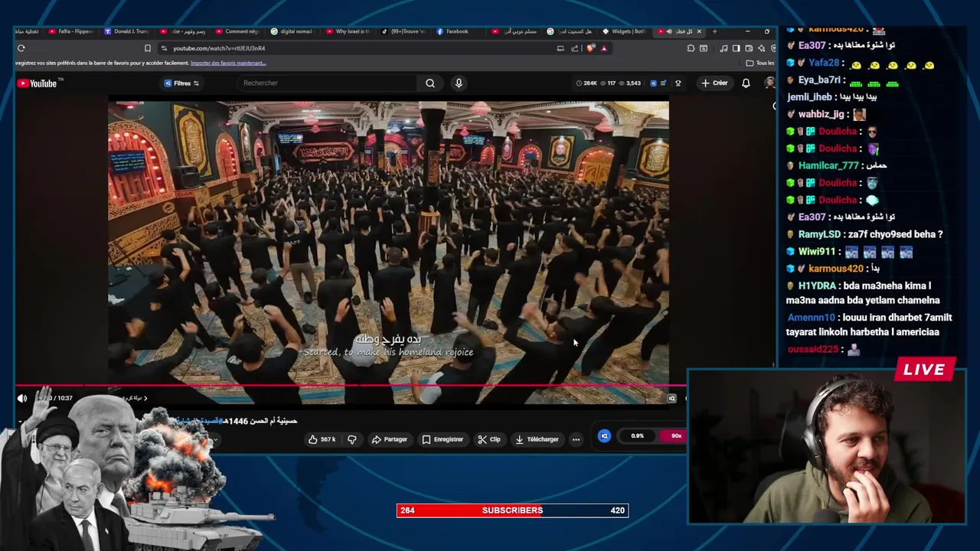Viewport: 980px width, 551px height.
Task: Click the Clip scissors button
Action: (x=489, y=439)
